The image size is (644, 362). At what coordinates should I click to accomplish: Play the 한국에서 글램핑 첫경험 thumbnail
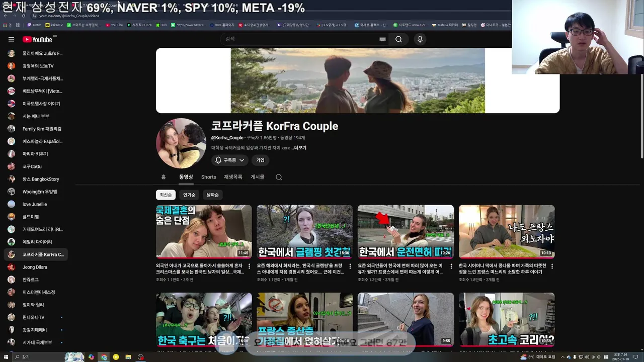point(305,231)
